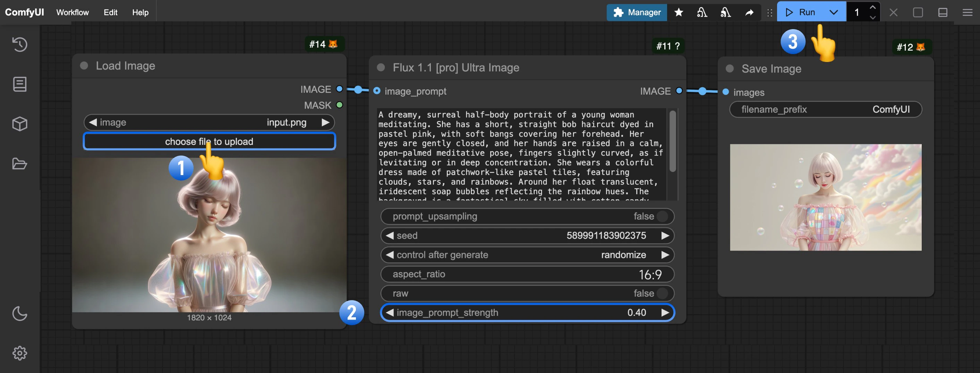Toggle dark theme moon icon

pyautogui.click(x=20, y=314)
